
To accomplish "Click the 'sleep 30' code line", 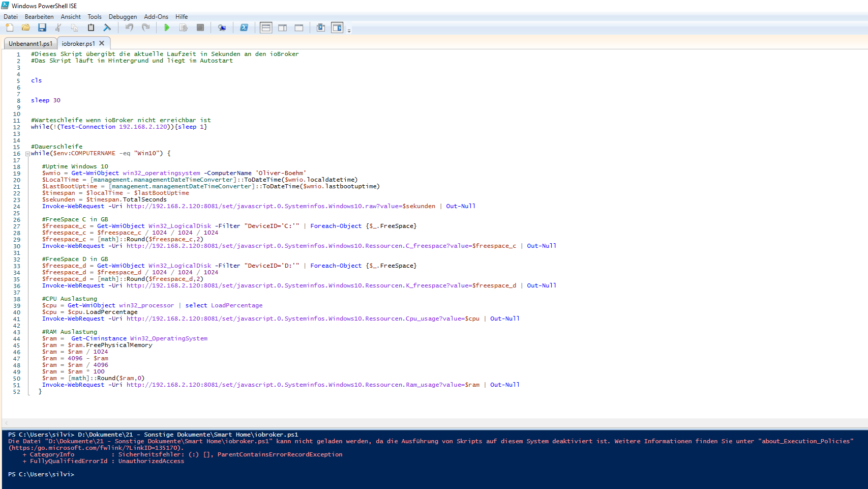I will (46, 100).
